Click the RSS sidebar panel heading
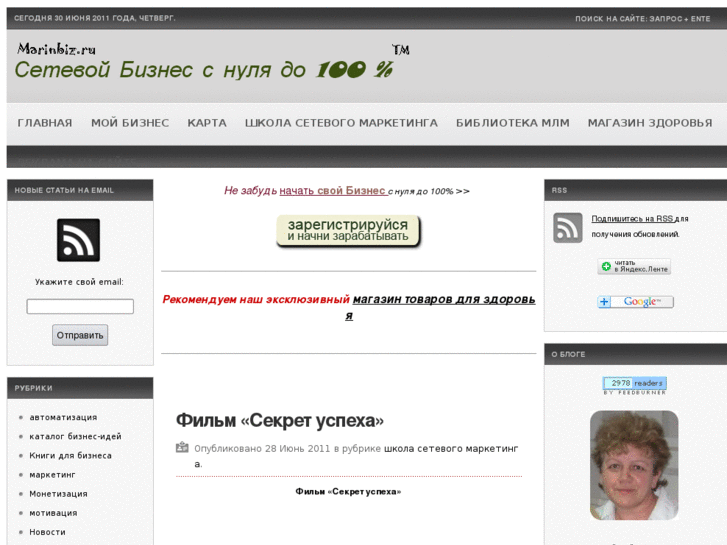This screenshot has width=727, height=545. pos(559,190)
